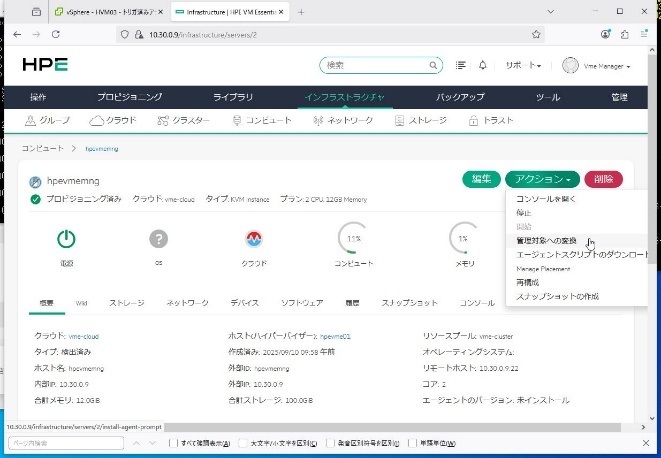Expand the サポート dropdown menu
This screenshot has height=458, width=661.
[524, 66]
